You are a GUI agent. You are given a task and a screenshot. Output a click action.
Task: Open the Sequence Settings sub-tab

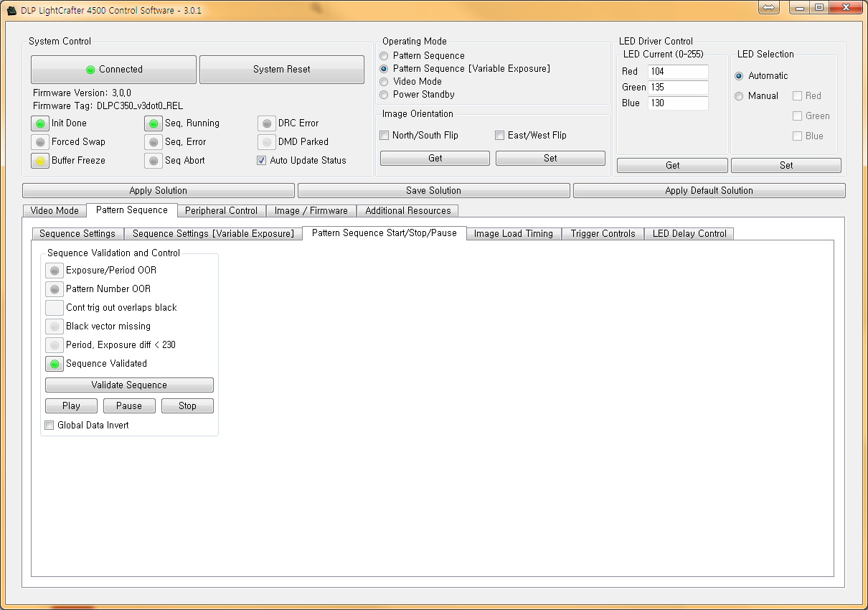tap(77, 234)
